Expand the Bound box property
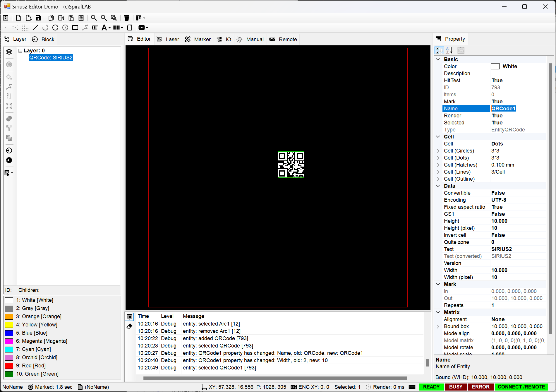 [438, 326]
